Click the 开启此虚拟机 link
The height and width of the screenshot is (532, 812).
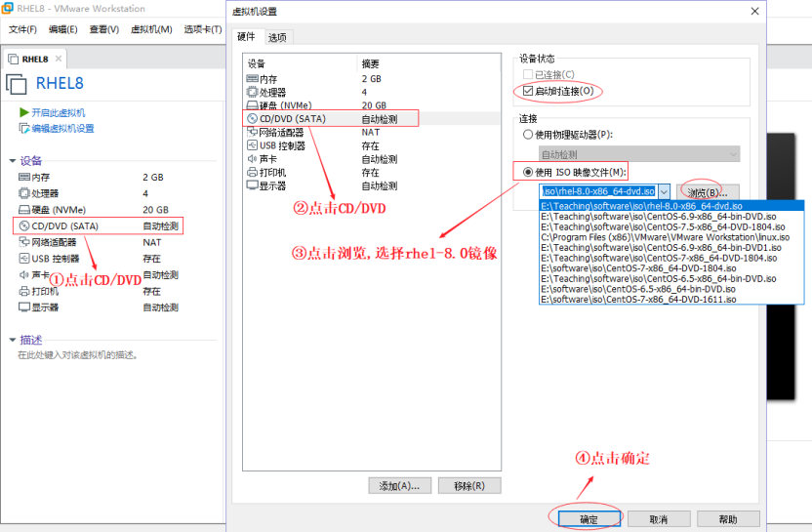click(x=58, y=112)
